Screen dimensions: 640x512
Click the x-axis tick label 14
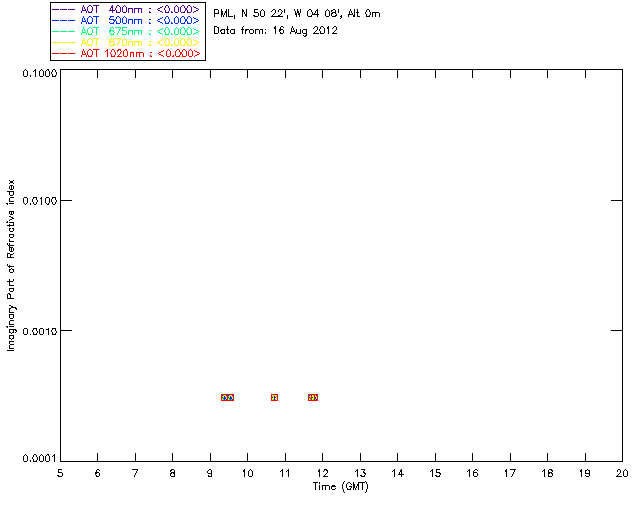pos(398,473)
